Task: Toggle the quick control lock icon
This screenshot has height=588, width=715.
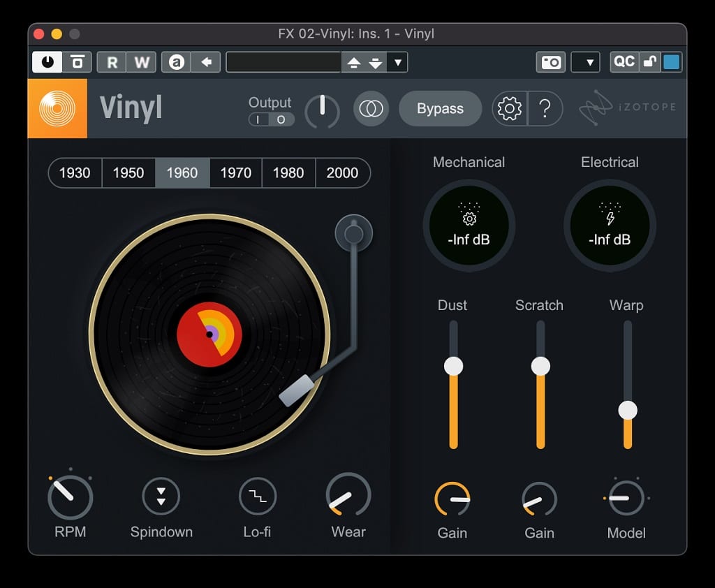Action: [649, 61]
